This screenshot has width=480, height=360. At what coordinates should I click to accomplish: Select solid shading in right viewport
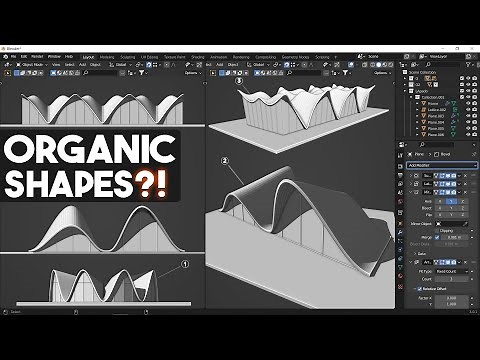coord(379,65)
